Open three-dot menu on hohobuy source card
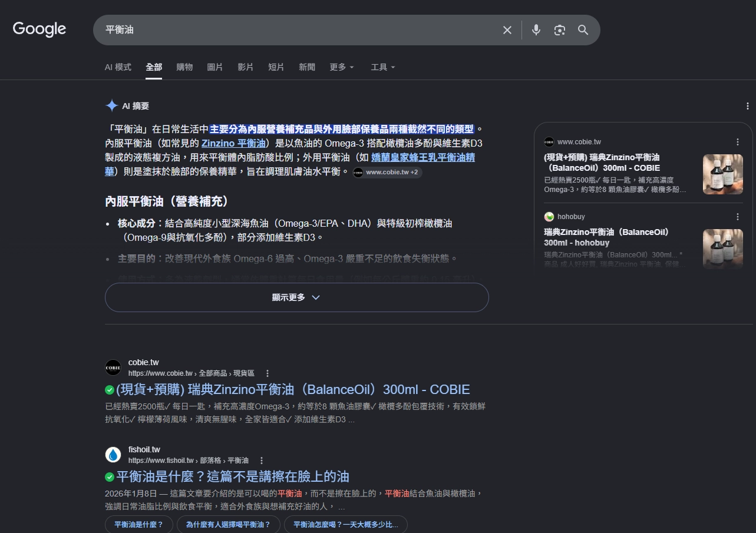Viewport: 756px width, 533px height. (x=737, y=217)
